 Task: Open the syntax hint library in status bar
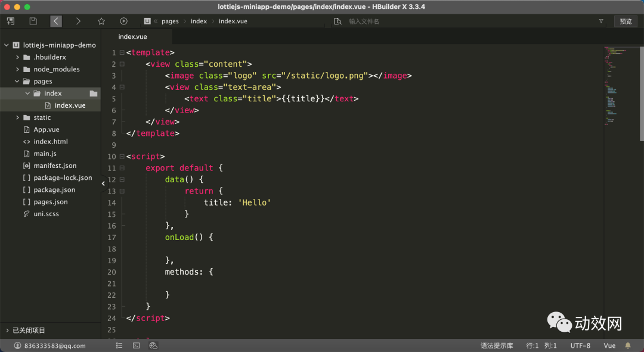(x=497, y=345)
